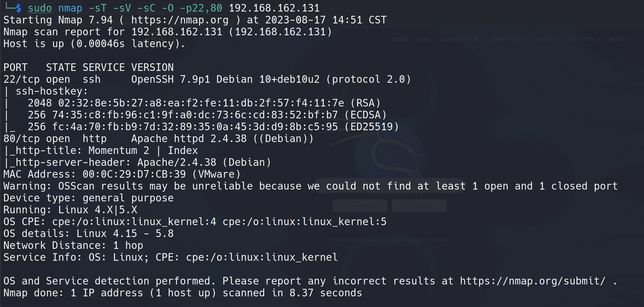644x307 pixels.
Task: Click the 'Check out what's new' Kali release link
Action: 390,240
